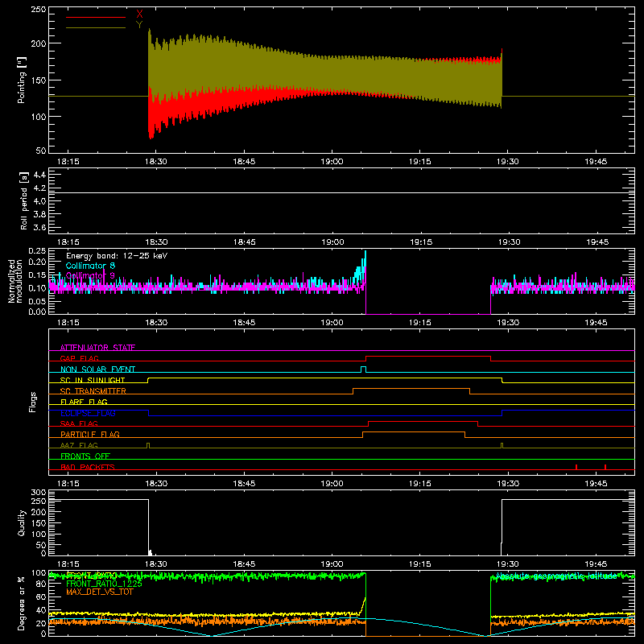Click the raised SAA_FLAG segment
The height and width of the screenshot is (644, 644).
click(x=423, y=421)
